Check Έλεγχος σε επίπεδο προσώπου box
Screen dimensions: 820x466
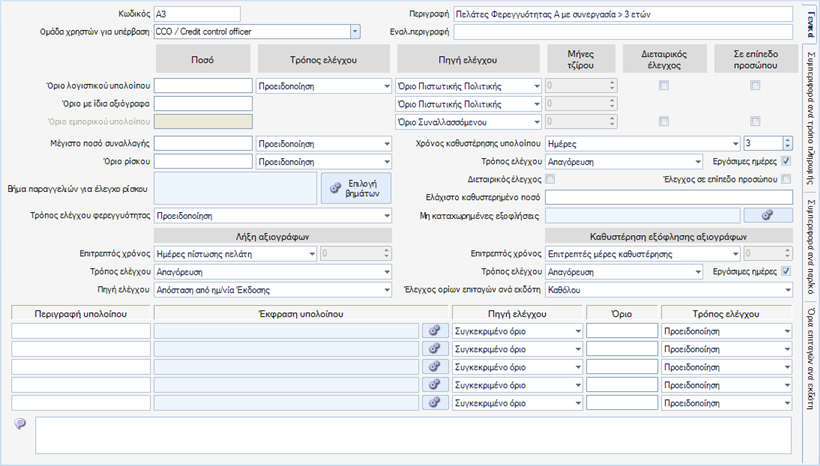click(786, 179)
